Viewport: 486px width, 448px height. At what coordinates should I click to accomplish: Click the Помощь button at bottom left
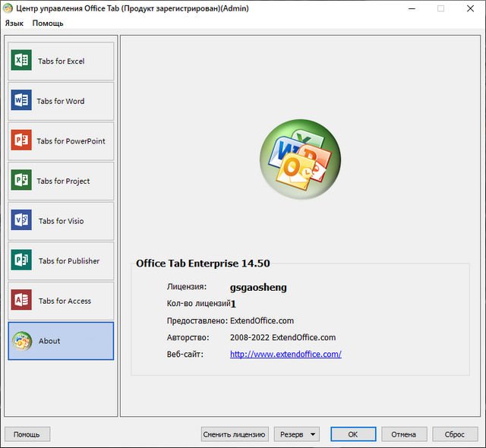pyautogui.click(x=27, y=434)
